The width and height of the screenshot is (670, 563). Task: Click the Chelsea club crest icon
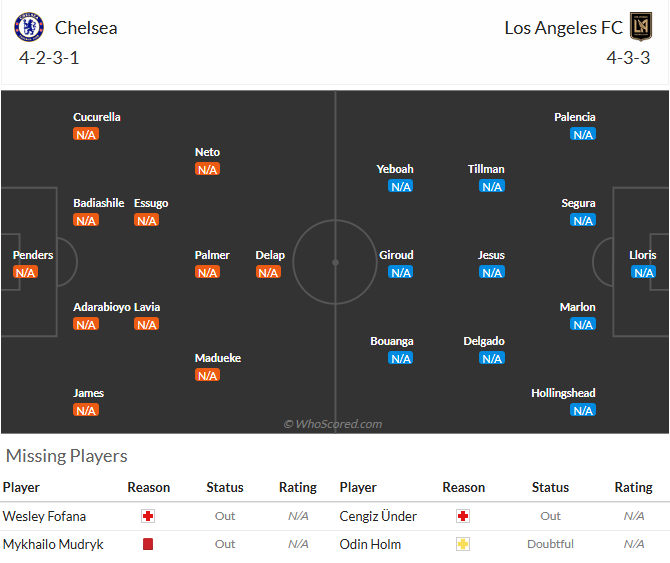point(29,27)
